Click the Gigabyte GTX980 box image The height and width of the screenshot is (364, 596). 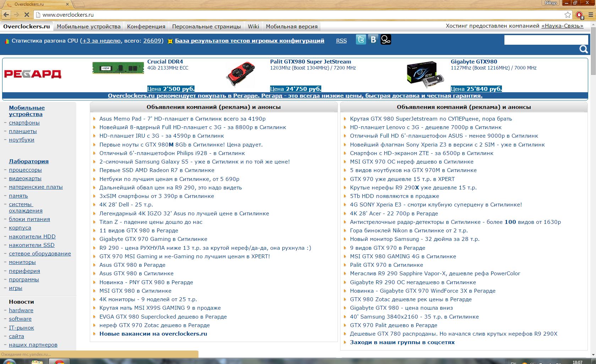coord(425,75)
